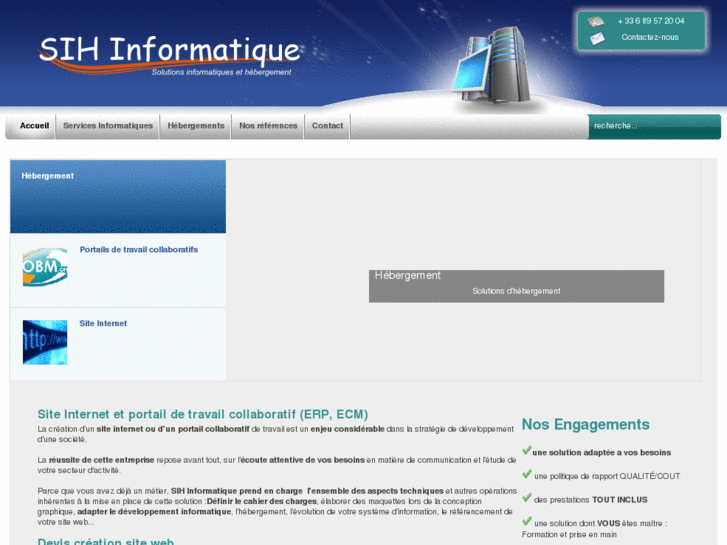Click the phone number +33 6 89 57 20 04

(x=650, y=21)
